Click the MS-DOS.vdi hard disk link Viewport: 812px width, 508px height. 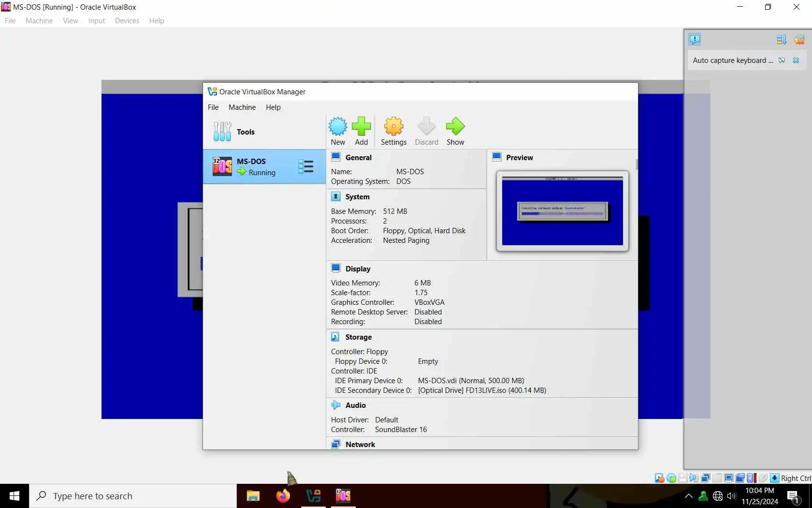(x=471, y=381)
